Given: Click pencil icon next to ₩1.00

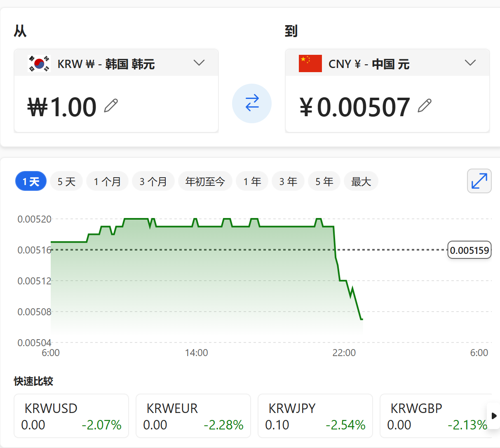Looking at the screenshot, I should click(111, 106).
